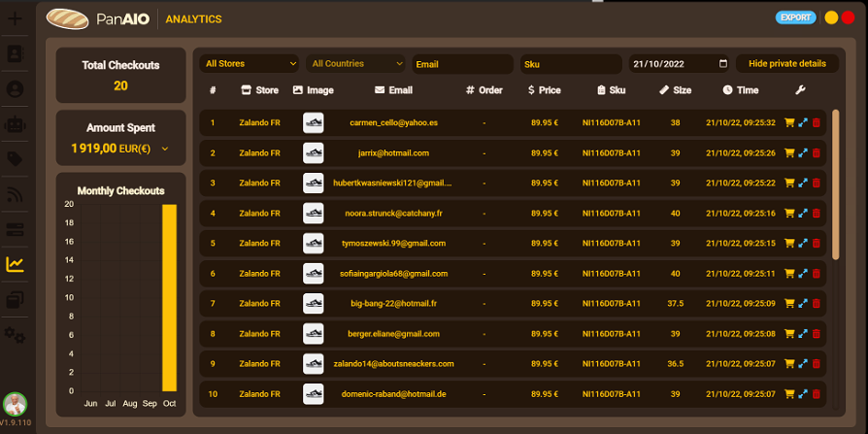Delete the sofiaingargiola68 checkout row
Image resolution: width=868 pixels, height=434 pixels.
coord(816,274)
